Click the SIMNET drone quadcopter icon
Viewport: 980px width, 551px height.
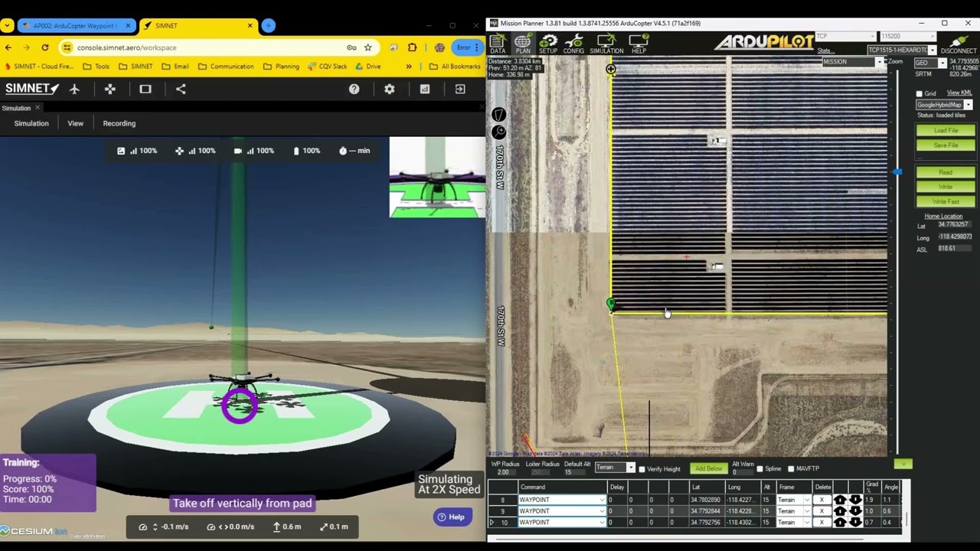click(110, 89)
